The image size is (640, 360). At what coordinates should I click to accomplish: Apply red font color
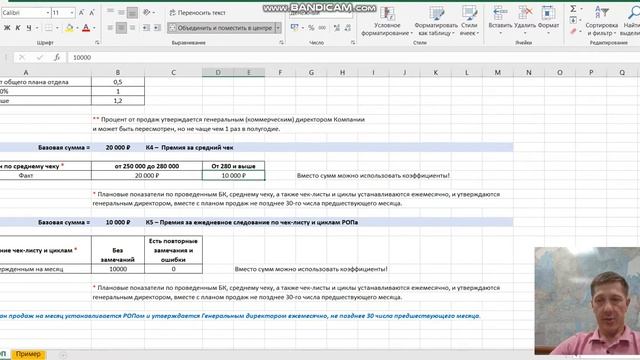point(86,28)
